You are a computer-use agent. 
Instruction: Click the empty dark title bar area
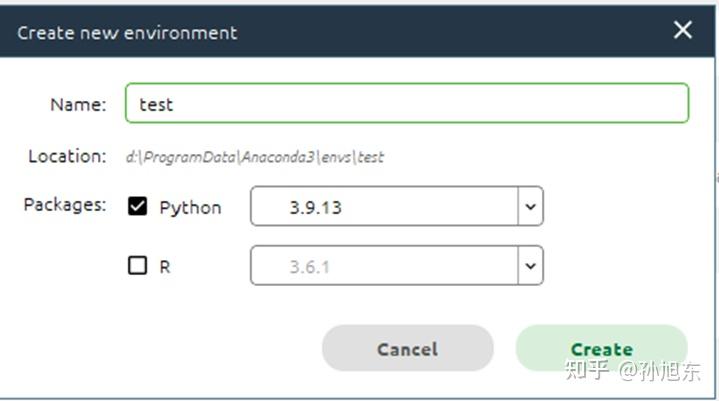(450, 32)
